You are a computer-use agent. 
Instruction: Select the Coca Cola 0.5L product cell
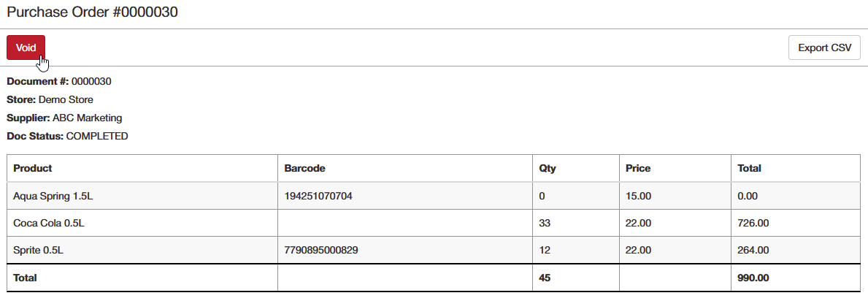(142, 223)
